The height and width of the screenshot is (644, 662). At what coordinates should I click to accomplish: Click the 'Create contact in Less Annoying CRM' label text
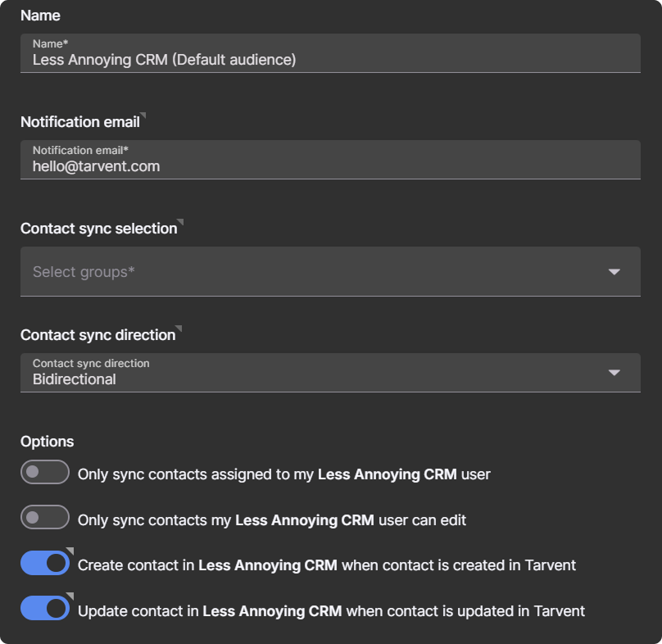pyautogui.click(x=326, y=565)
